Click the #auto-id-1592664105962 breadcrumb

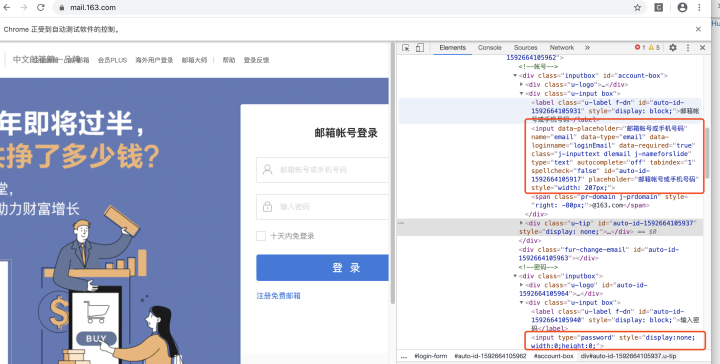tap(490, 356)
